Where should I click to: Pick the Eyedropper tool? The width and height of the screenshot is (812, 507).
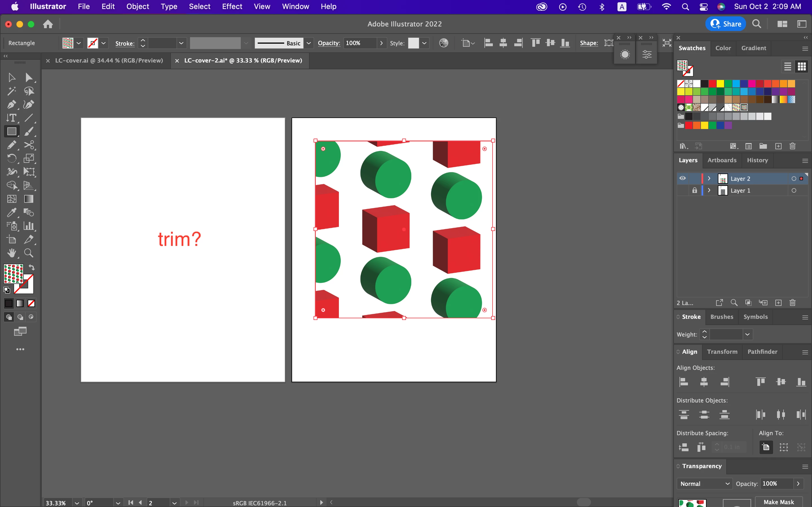coord(11,212)
